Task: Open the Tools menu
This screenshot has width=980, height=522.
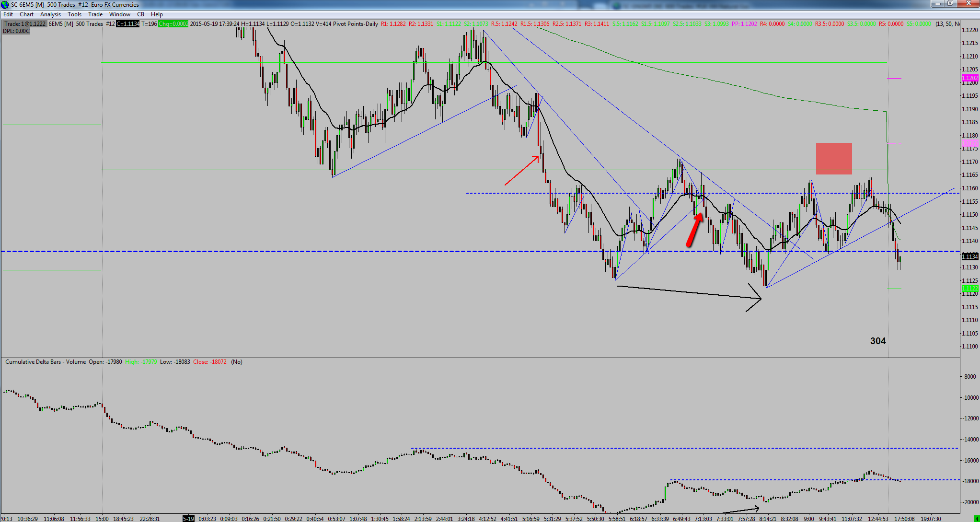Action: [x=74, y=14]
